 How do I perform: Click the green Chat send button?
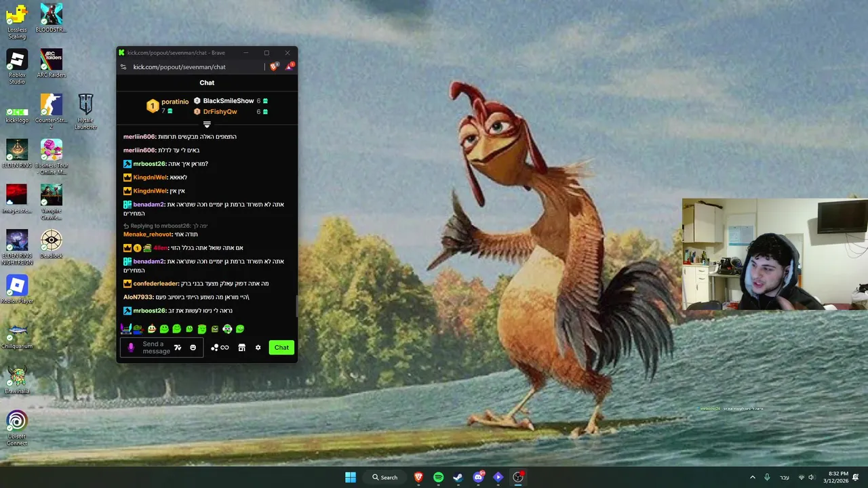pos(281,348)
